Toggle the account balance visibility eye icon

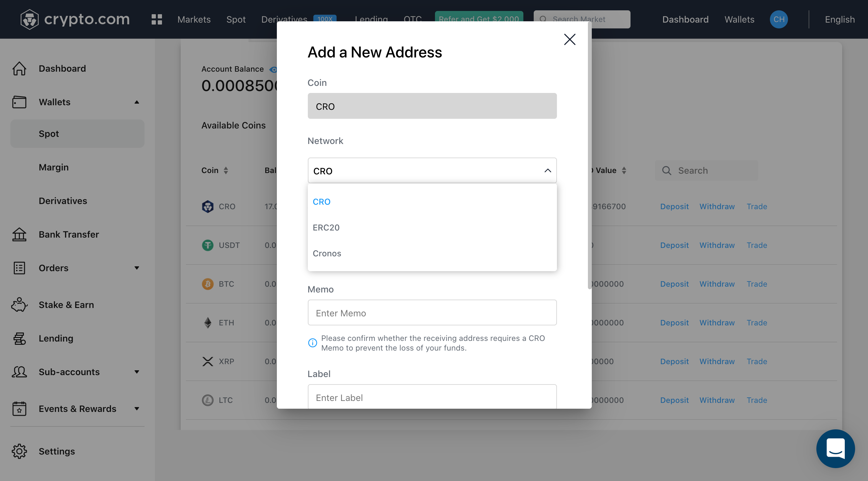[x=274, y=68]
